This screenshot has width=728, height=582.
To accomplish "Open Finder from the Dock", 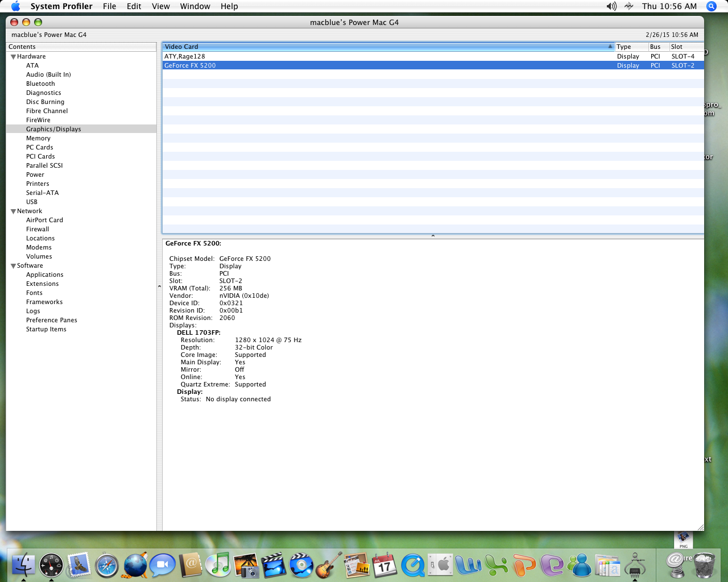I will [x=23, y=565].
